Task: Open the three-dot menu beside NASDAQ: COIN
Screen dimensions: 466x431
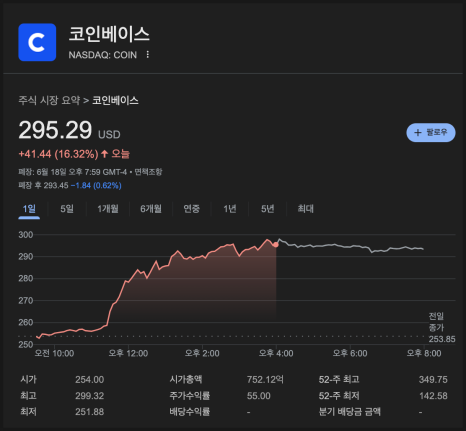Action: click(x=148, y=55)
